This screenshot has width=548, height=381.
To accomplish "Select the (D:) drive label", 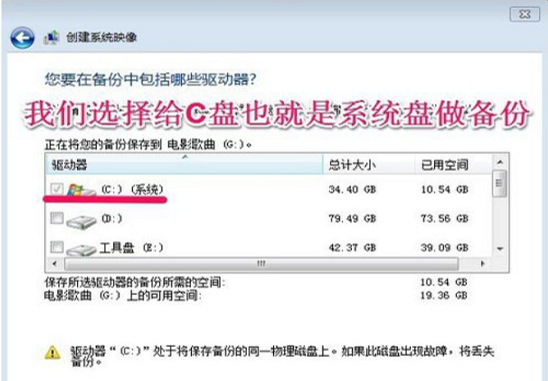I will 112,219.
